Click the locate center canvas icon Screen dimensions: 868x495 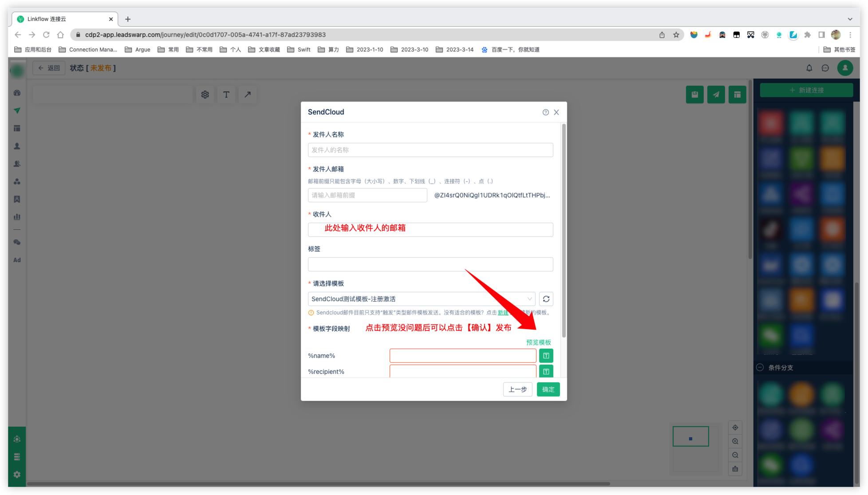735,428
